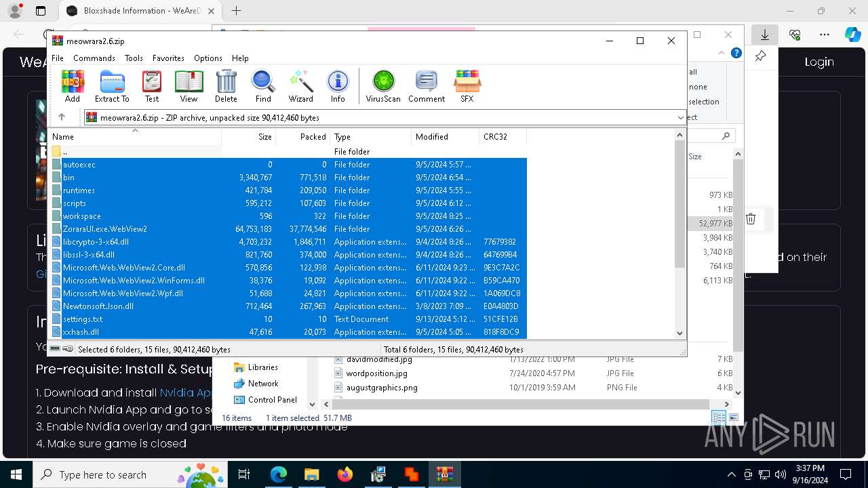Image resolution: width=868 pixels, height=488 pixels.
Task: Expand the archive path dropdown
Action: coord(680,117)
